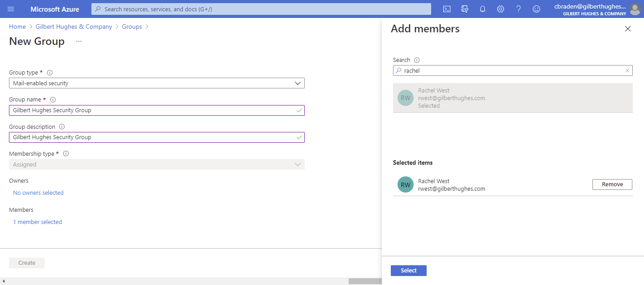
Task: Open the Feedback smiley icon
Action: coord(536,9)
